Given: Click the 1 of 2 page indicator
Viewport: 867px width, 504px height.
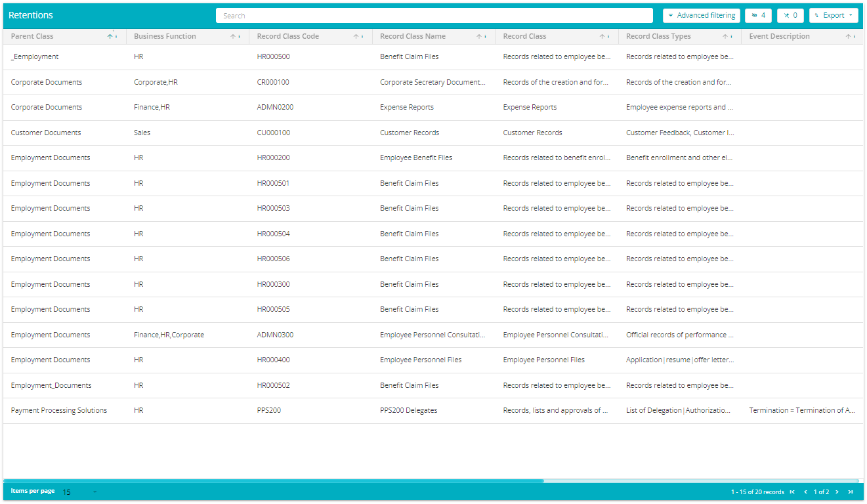Looking at the screenshot, I should tap(821, 492).
